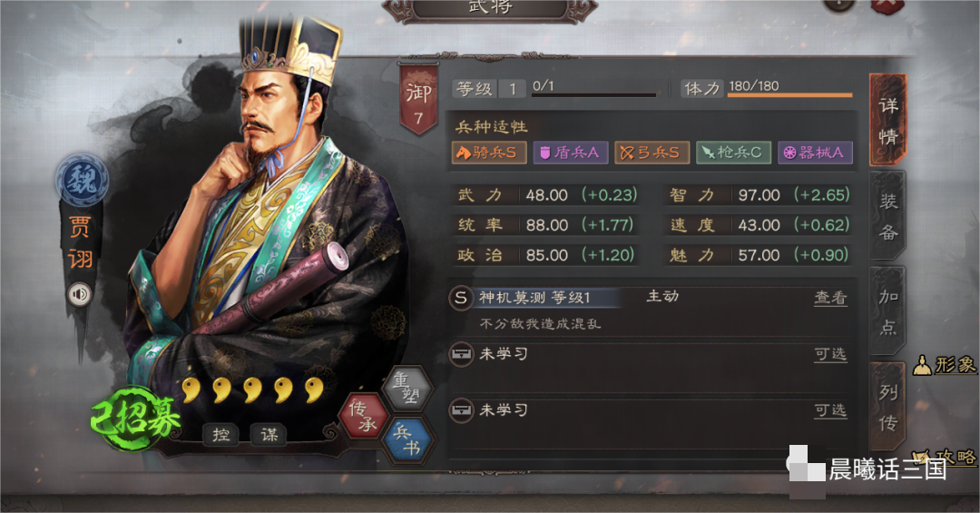980x513 pixels.
Task: Tap the 重塑 hexagon button
Action: [407, 388]
